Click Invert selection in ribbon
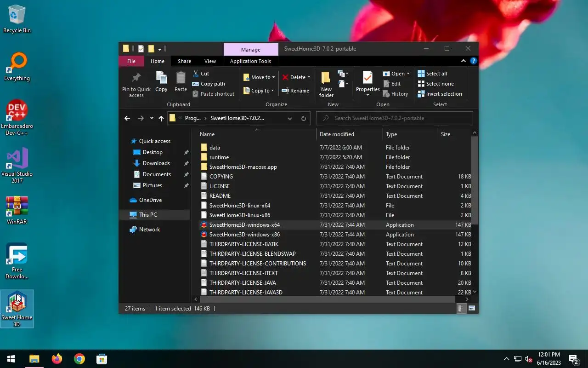This screenshot has width=588, height=368. pyautogui.click(x=440, y=94)
